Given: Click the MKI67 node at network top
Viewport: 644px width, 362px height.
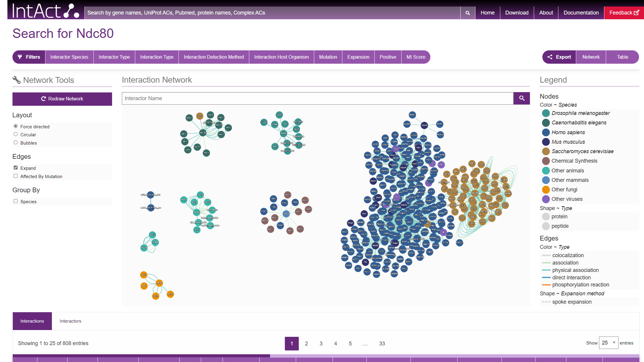Looking at the screenshot, I should 412,115.
